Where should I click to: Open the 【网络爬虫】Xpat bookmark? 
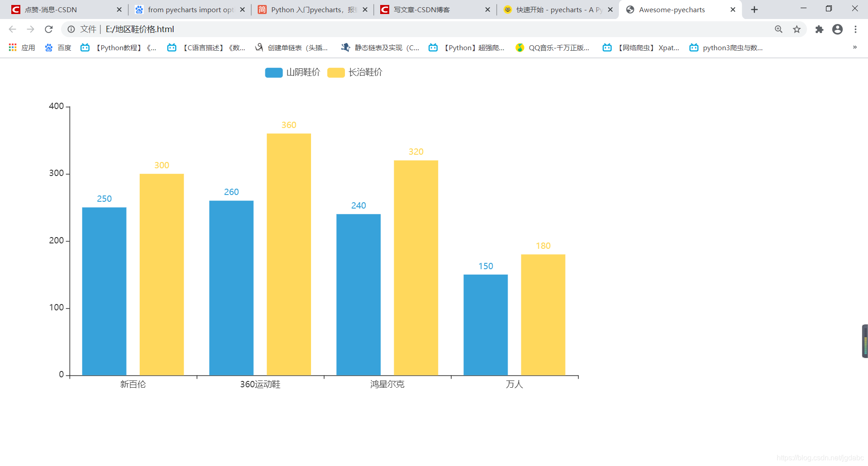641,48
